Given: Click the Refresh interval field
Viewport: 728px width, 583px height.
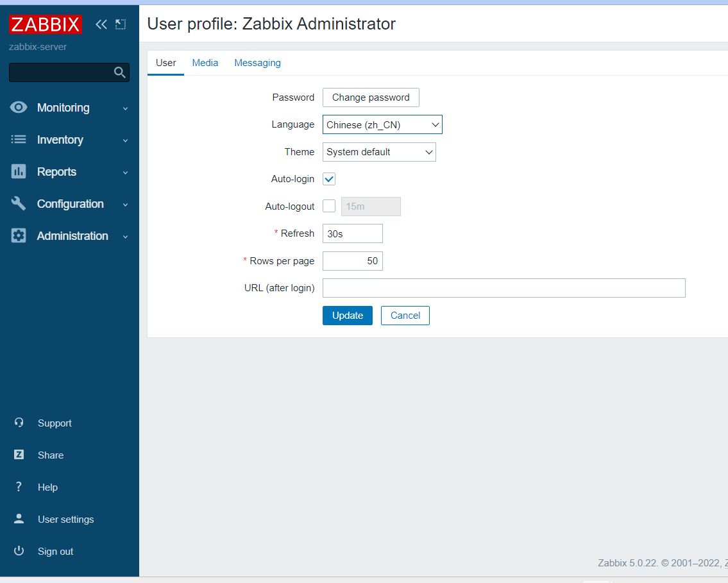Looking at the screenshot, I should pos(353,233).
